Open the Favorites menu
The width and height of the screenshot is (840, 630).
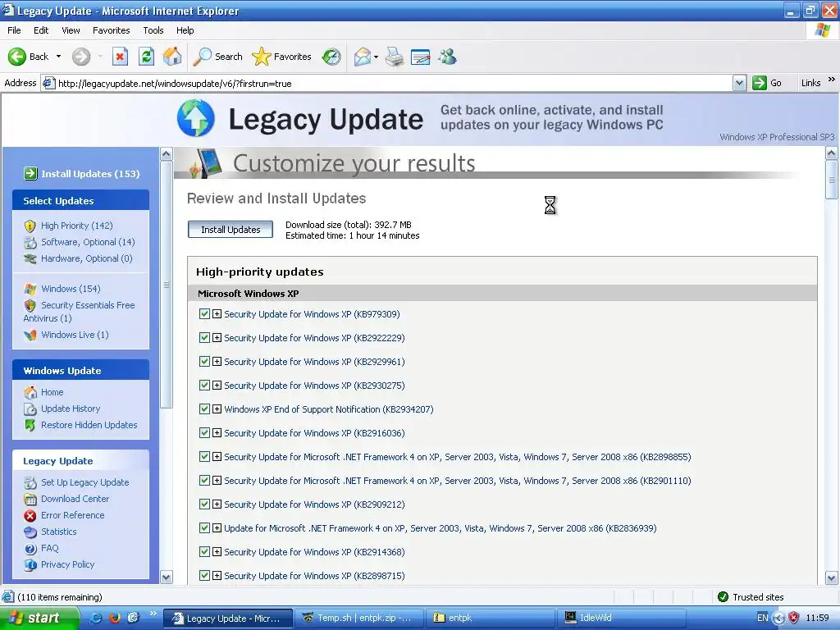(x=111, y=30)
